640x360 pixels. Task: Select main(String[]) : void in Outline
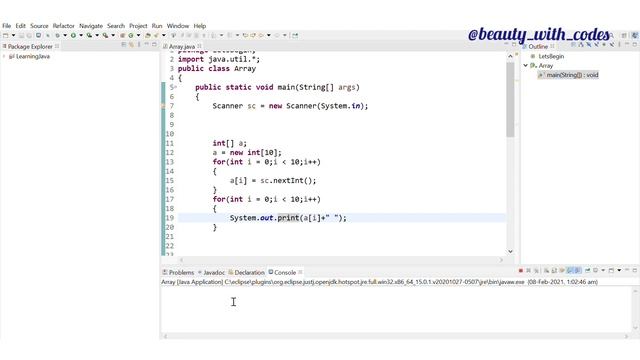click(x=568, y=75)
